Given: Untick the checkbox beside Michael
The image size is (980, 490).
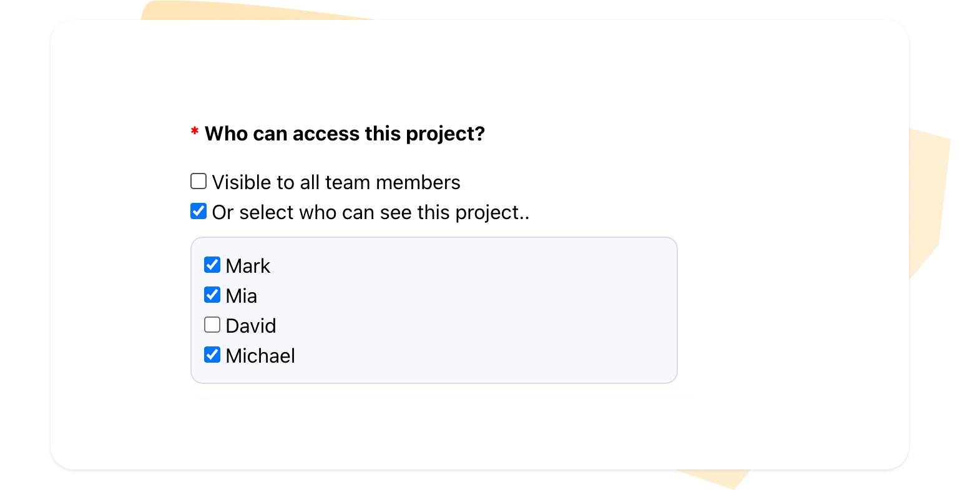Looking at the screenshot, I should coord(212,355).
